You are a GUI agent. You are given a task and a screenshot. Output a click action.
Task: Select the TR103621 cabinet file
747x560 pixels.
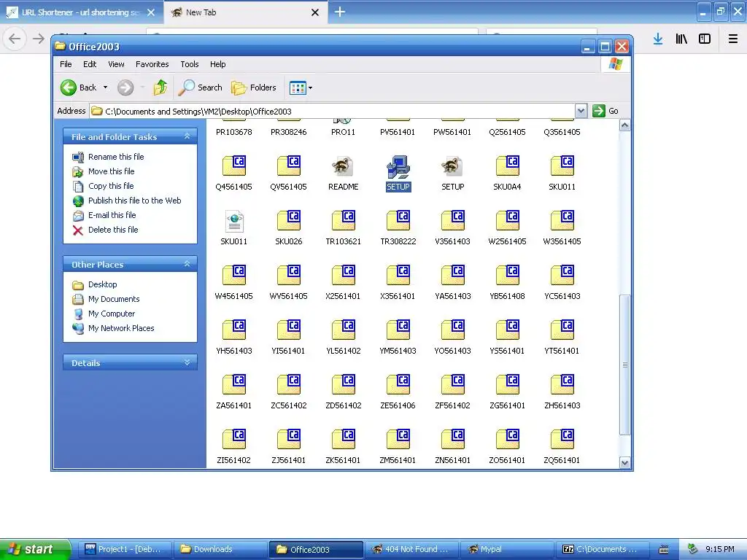pyautogui.click(x=343, y=221)
